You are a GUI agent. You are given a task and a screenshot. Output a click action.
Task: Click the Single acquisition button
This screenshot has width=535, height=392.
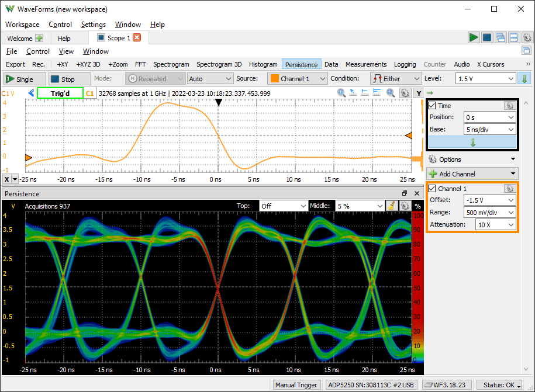[22, 78]
